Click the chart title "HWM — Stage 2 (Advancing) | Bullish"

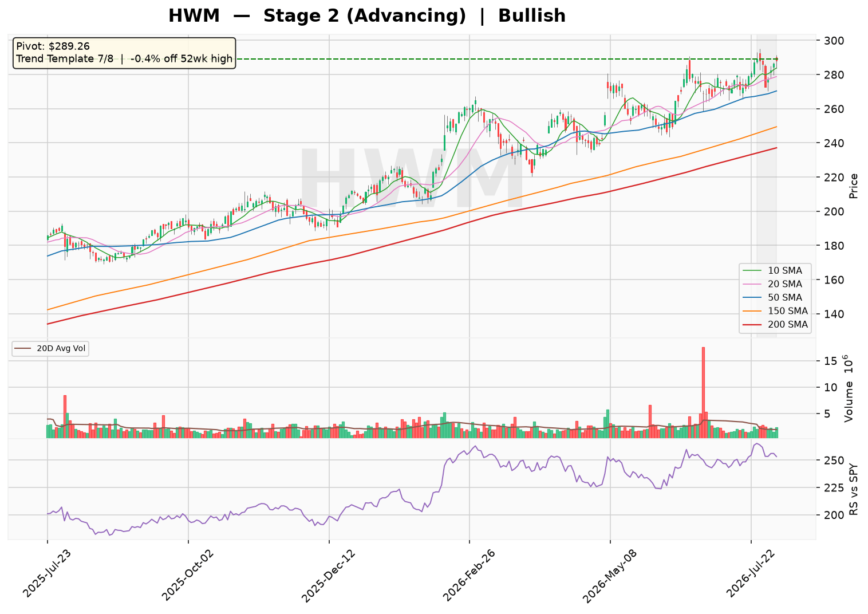[x=367, y=15]
